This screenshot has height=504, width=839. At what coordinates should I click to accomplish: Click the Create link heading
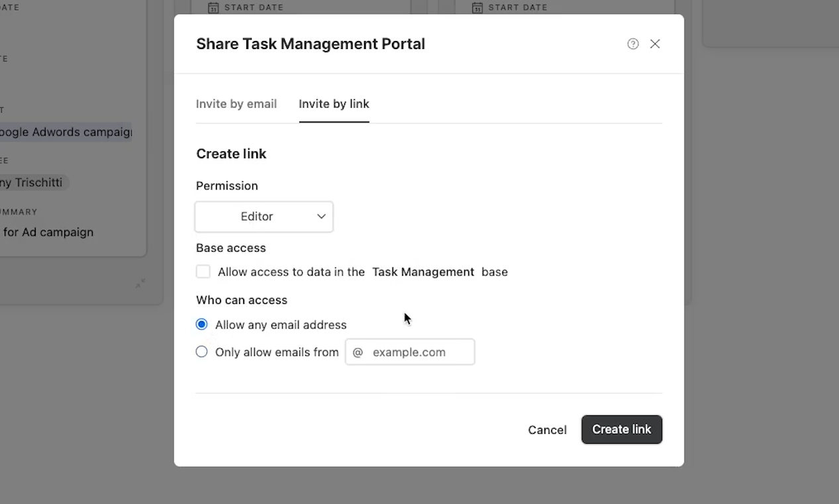tap(231, 154)
